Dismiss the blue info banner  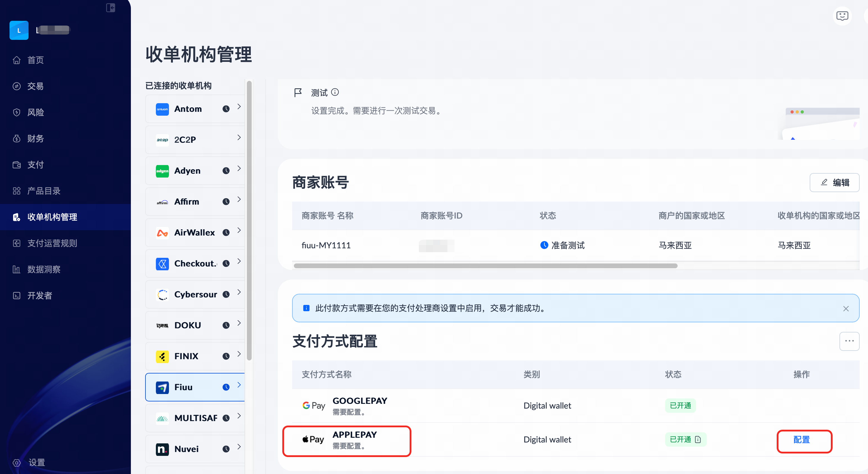pyautogui.click(x=846, y=309)
